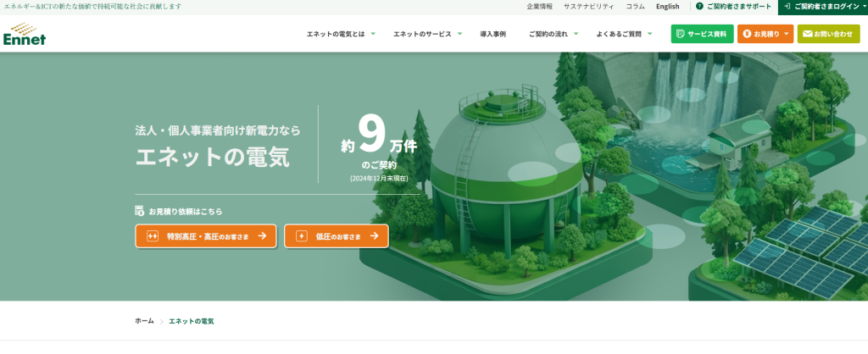Click the double-bolt icon in 特別高圧・高圧 button

153,236
